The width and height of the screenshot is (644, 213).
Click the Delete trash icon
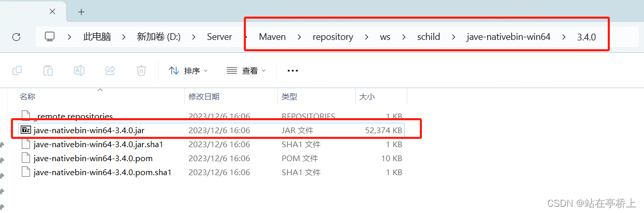141,70
